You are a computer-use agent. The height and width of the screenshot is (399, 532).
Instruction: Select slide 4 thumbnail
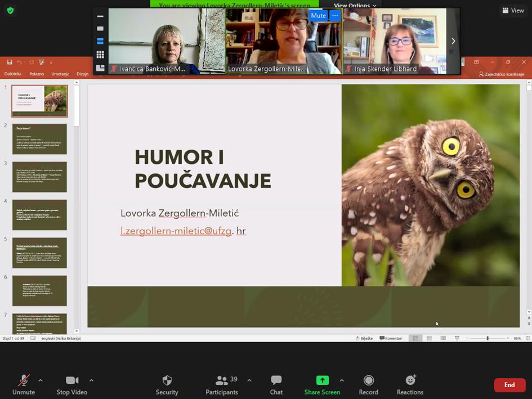point(40,215)
